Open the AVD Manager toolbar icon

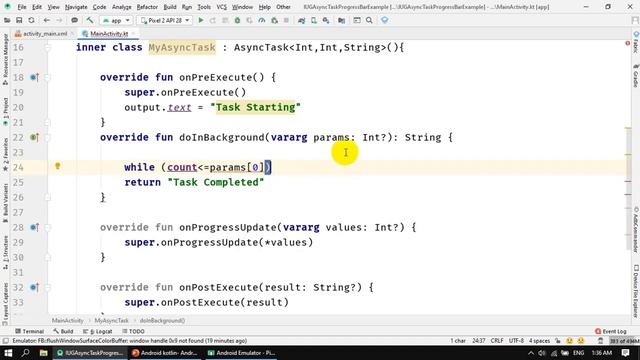point(313,20)
